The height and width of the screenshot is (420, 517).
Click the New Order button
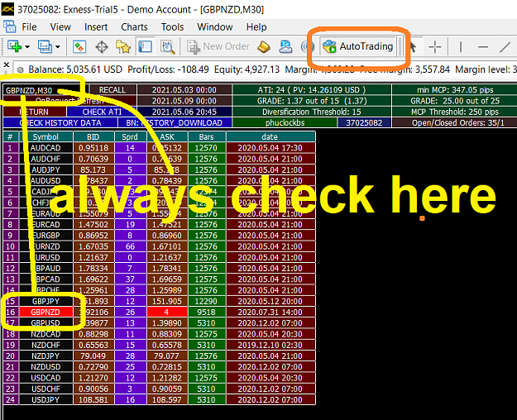tap(218, 46)
